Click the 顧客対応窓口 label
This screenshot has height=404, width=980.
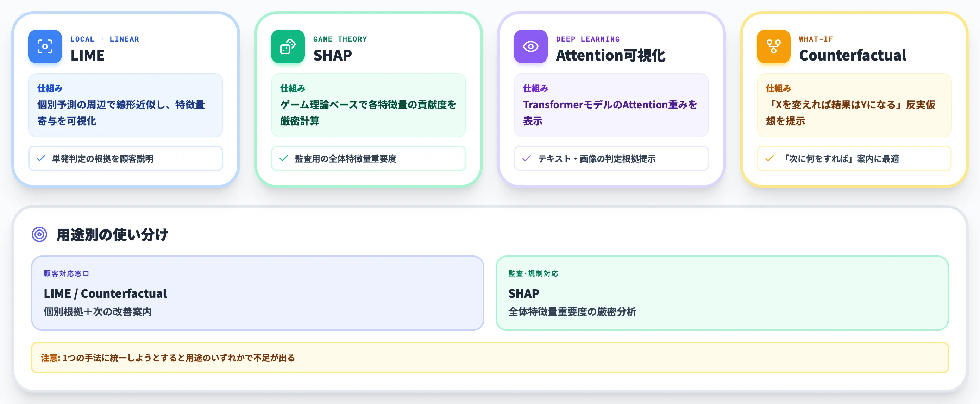point(67,273)
